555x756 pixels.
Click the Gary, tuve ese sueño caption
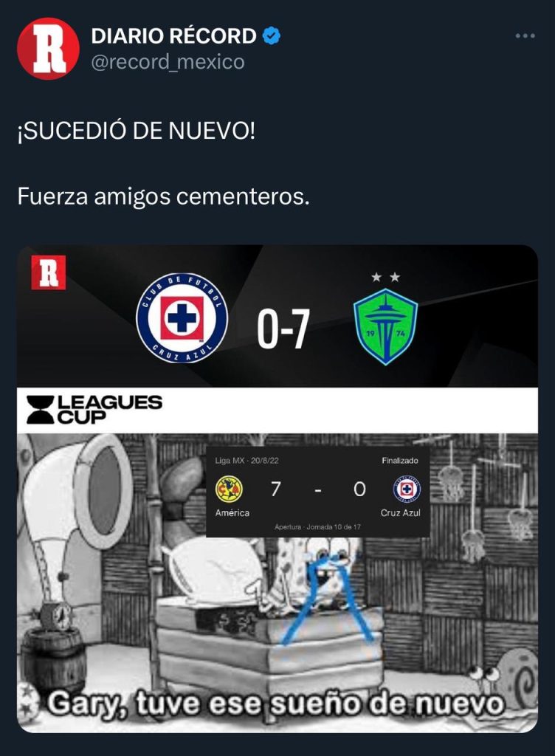pos(275,704)
